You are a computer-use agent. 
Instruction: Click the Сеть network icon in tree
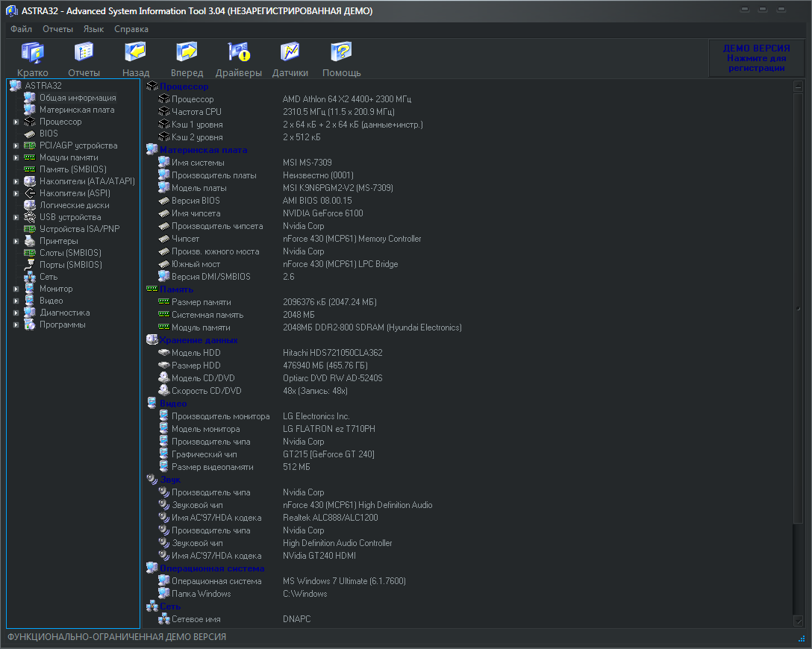tap(30, 276)
